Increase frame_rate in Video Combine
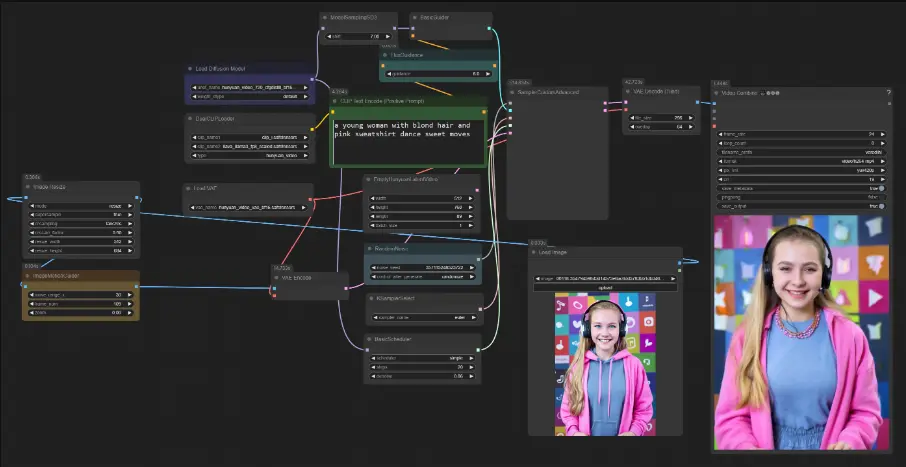906x467 pixels. 882,134
